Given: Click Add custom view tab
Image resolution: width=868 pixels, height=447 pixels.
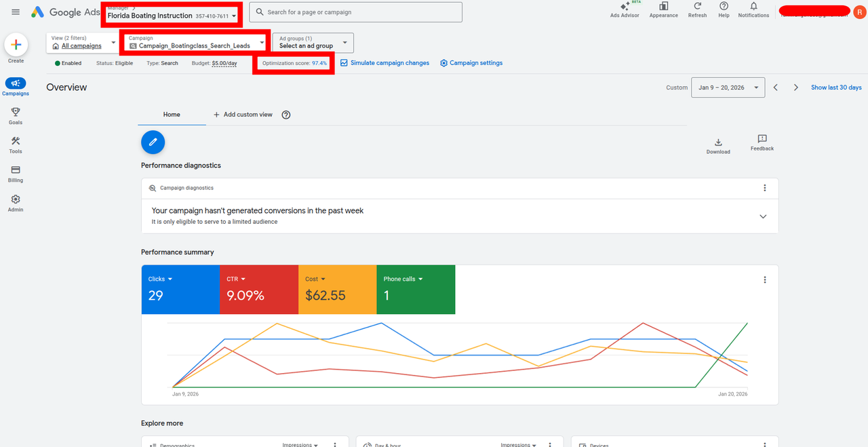Looking at the screenshot, I should click(243, 115).
